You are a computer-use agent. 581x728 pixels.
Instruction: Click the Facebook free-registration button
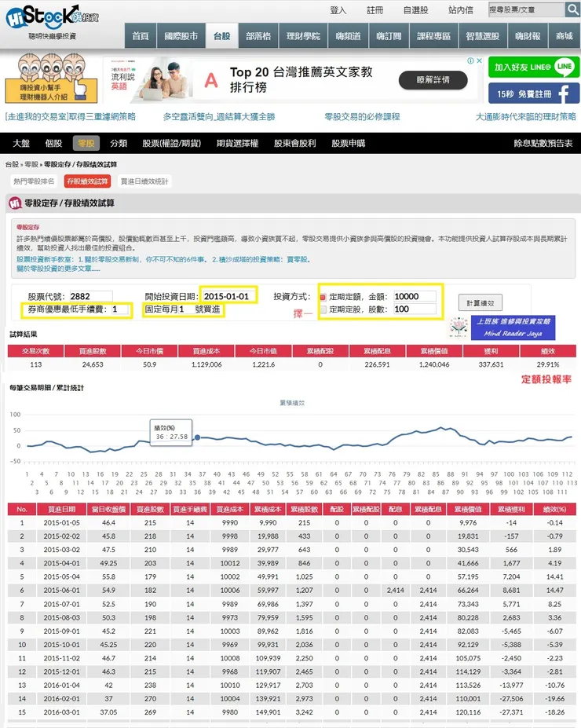534,93
